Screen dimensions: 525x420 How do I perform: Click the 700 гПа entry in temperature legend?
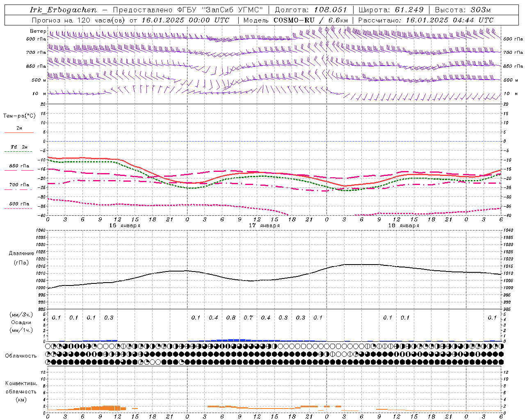(x=19, y=185)
